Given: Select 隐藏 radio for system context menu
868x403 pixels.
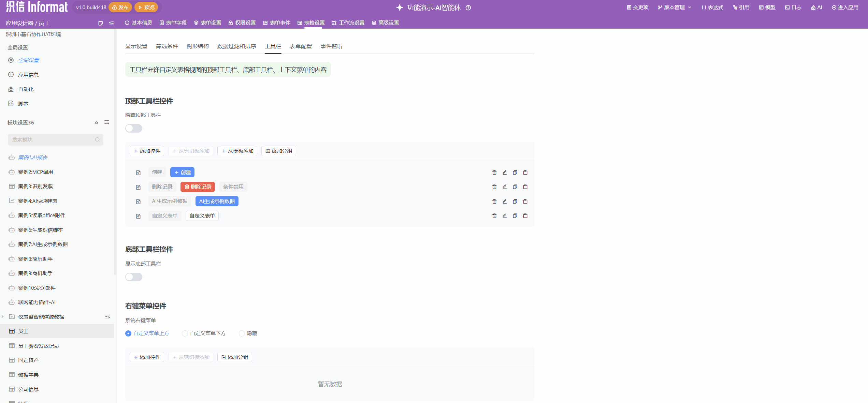Looking at the screenshot, I should point(242,333).
